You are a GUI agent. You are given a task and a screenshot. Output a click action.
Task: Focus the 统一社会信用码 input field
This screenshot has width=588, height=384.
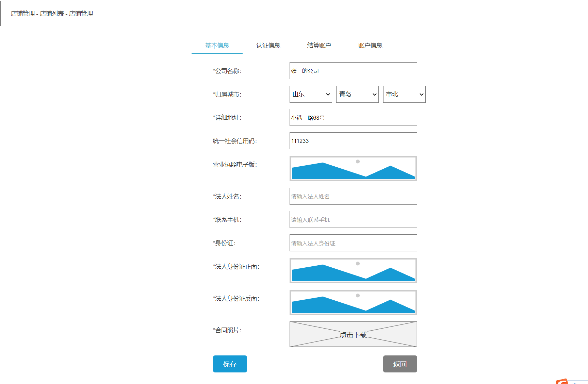(x=353, y=141)
